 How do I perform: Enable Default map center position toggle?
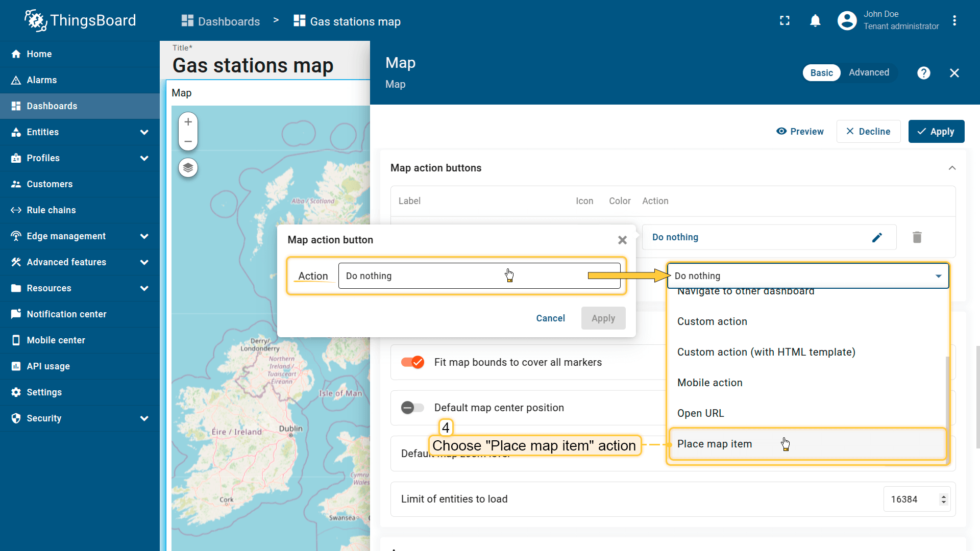(x=412, y=408)
